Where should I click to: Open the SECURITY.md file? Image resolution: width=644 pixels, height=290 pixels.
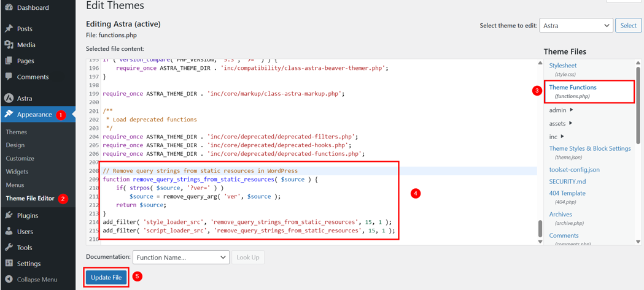pos(567,181)
